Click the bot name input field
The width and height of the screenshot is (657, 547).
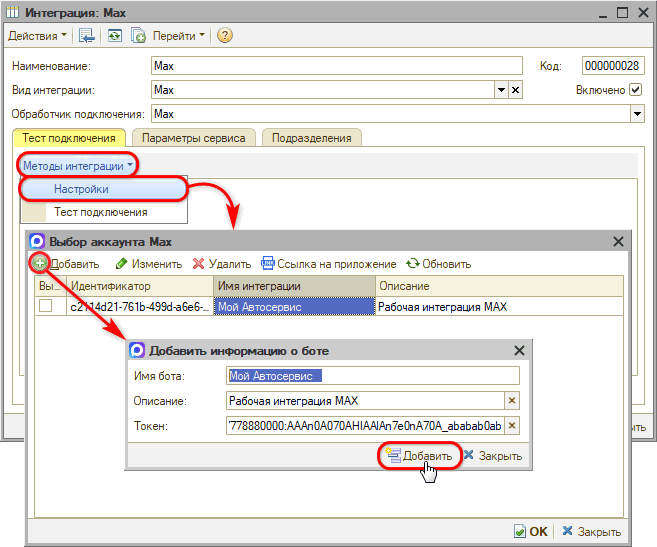[x=373, y=376]
